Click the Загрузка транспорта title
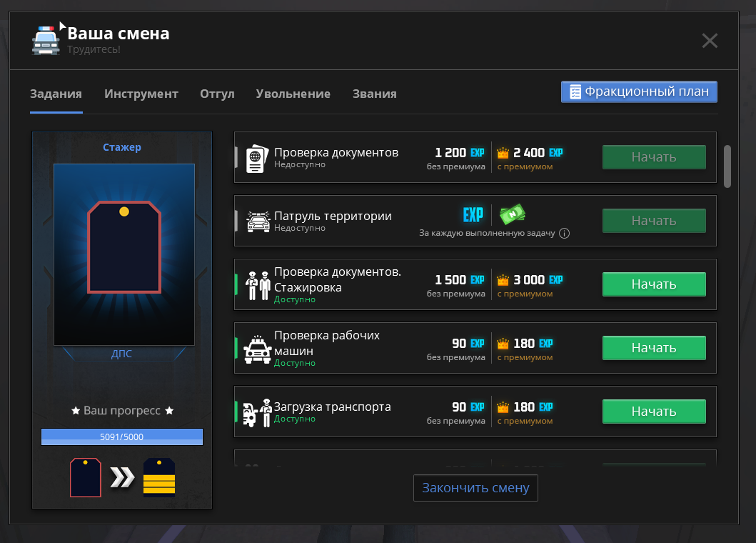The width and height of the screenshot is (756, 543). coord(332,407)
